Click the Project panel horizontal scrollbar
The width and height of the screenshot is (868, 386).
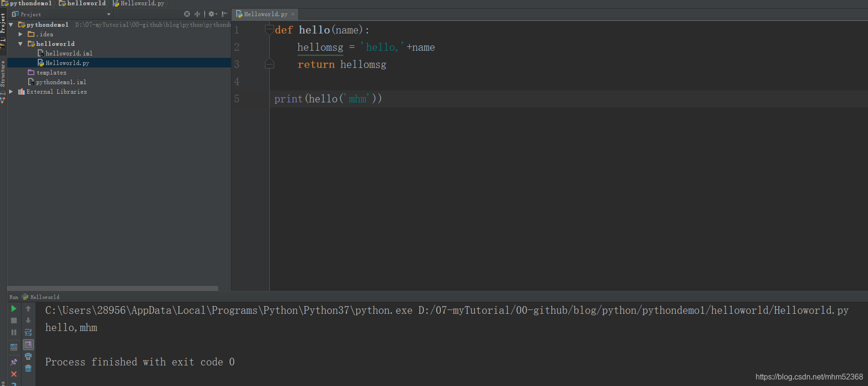click(113, 288)
